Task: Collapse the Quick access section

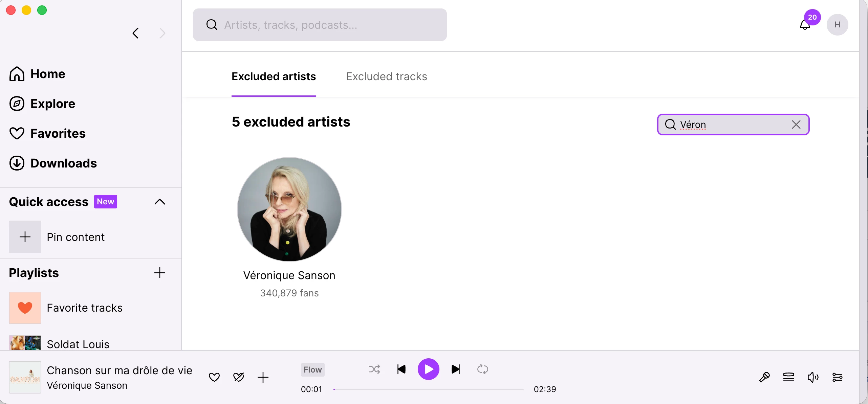Action: (x=160, y=202)
